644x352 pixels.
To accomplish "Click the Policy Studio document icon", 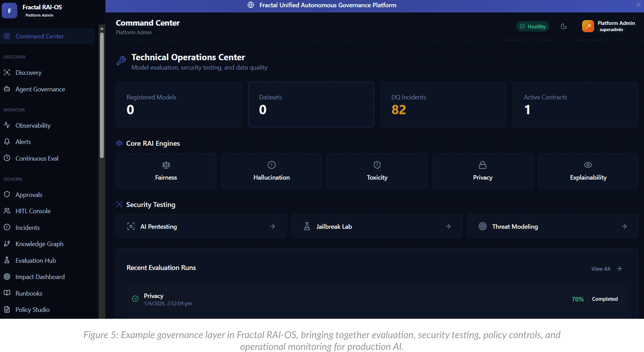I will pyautogui.click(x=7, y=309).
